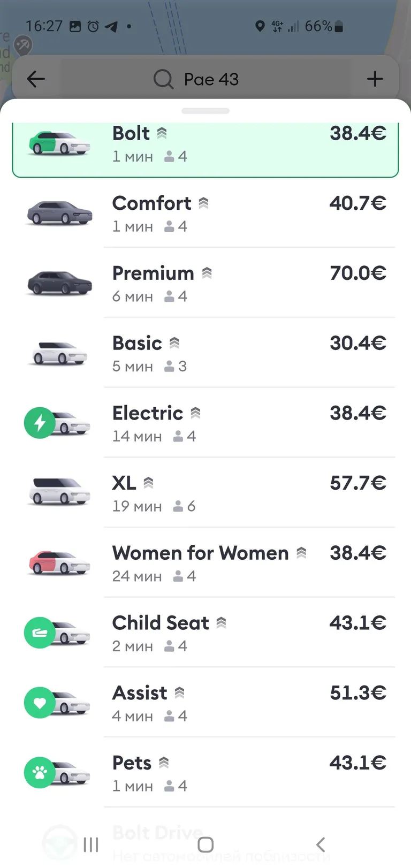Tap the back arrow next to Pae 43

click(36, 79)
